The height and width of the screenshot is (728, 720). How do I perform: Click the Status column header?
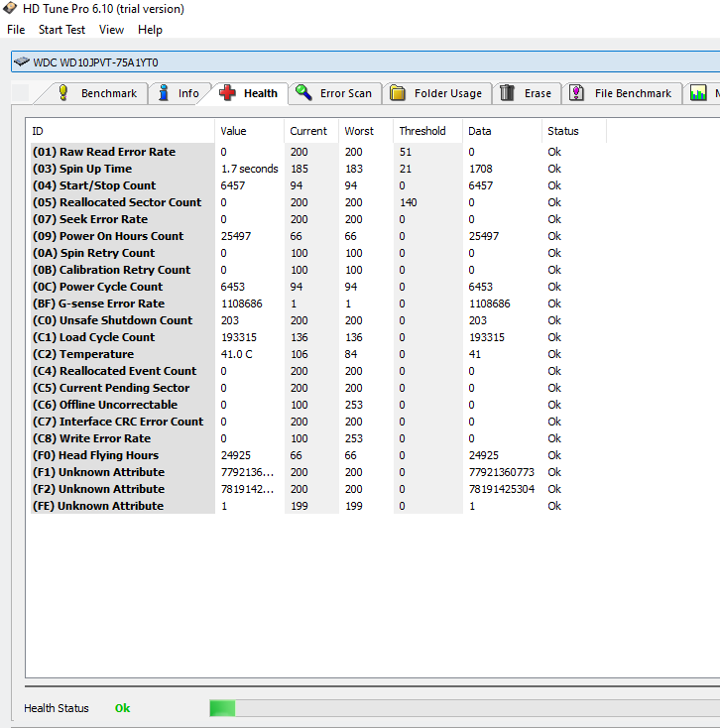[574, 131]
